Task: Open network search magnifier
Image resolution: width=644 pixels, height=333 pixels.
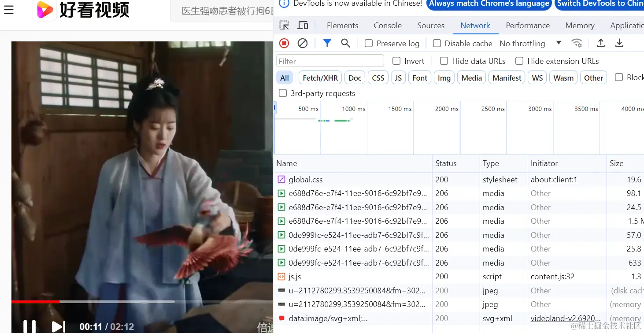Action: (x=346, y=43)
